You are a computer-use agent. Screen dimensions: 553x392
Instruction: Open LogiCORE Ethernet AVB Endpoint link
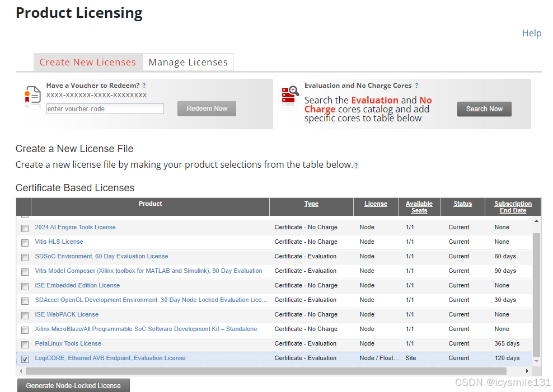click(110, 358)
